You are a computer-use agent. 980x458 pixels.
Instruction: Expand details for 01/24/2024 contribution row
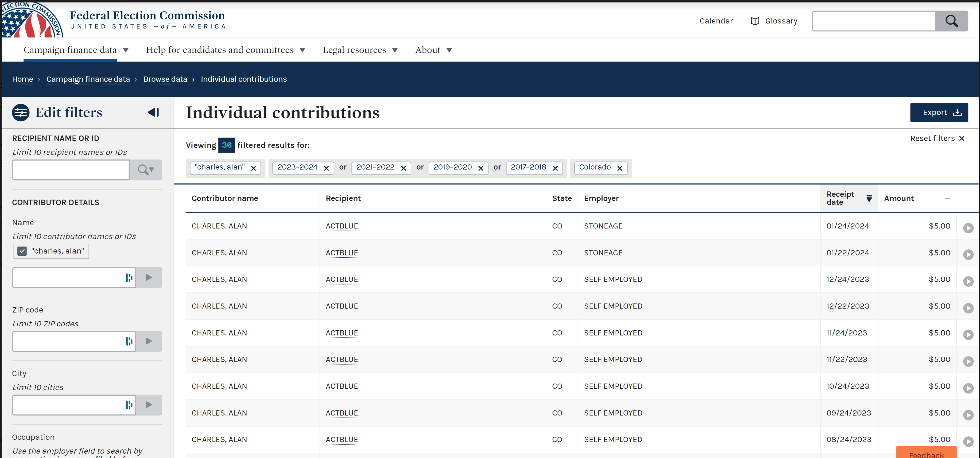coord(968,228)
